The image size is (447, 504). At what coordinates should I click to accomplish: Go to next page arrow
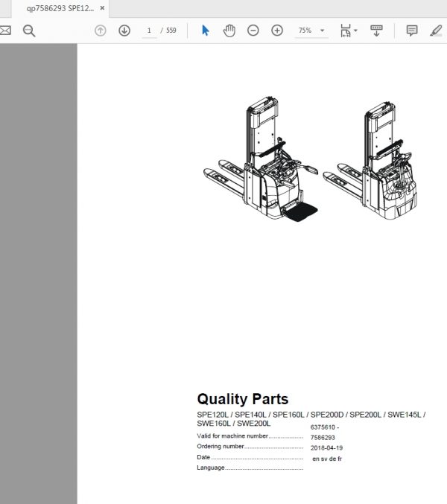click(124, 31)
